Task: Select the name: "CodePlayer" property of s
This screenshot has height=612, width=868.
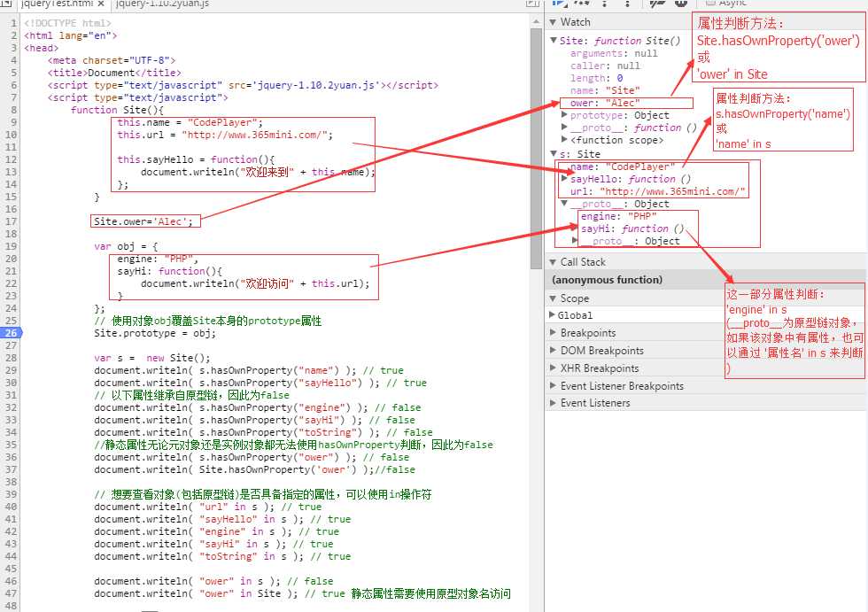Action: tap(622, 167)
